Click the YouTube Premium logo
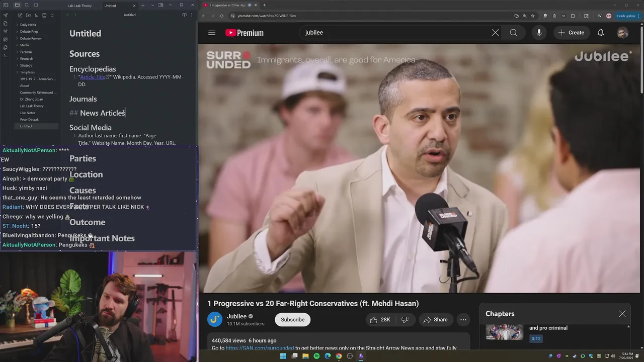644x362 pixels. 245,33
